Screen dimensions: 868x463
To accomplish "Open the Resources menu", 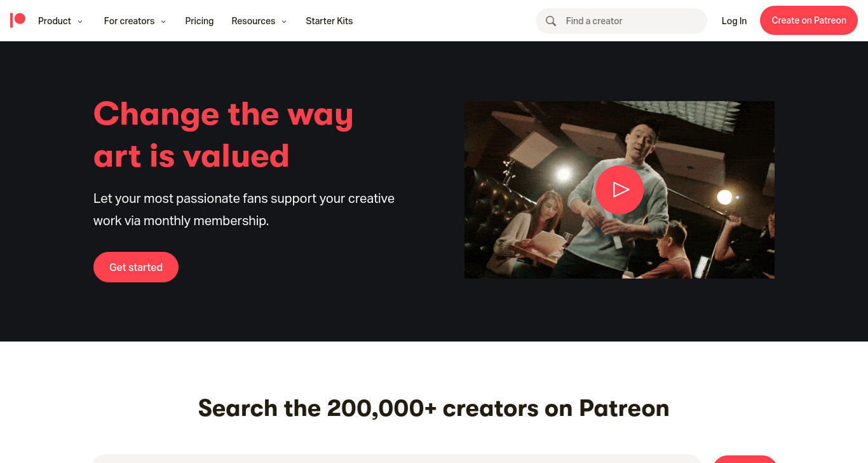I will (x=254, y=21).
